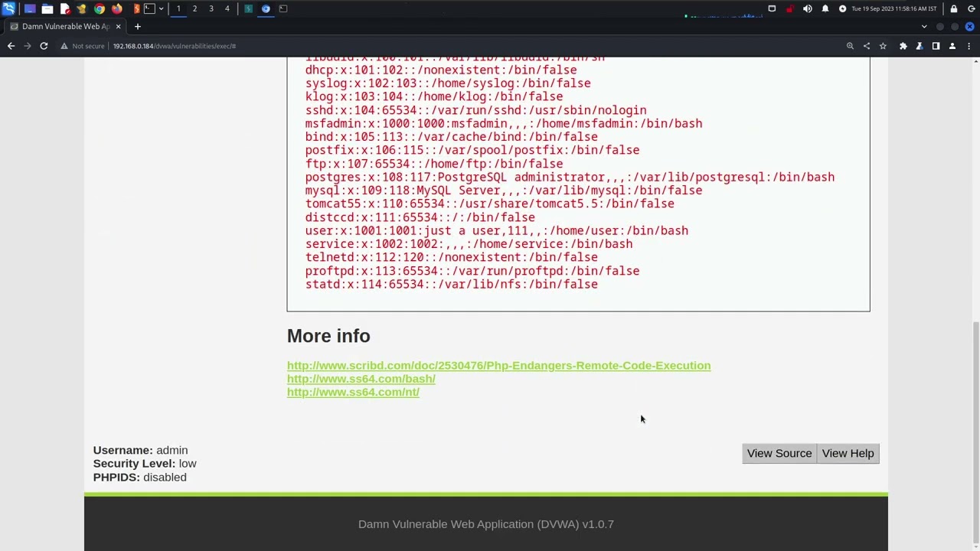
Task: Click the PHPIDS: disabled text
Action: coord(140,477)
